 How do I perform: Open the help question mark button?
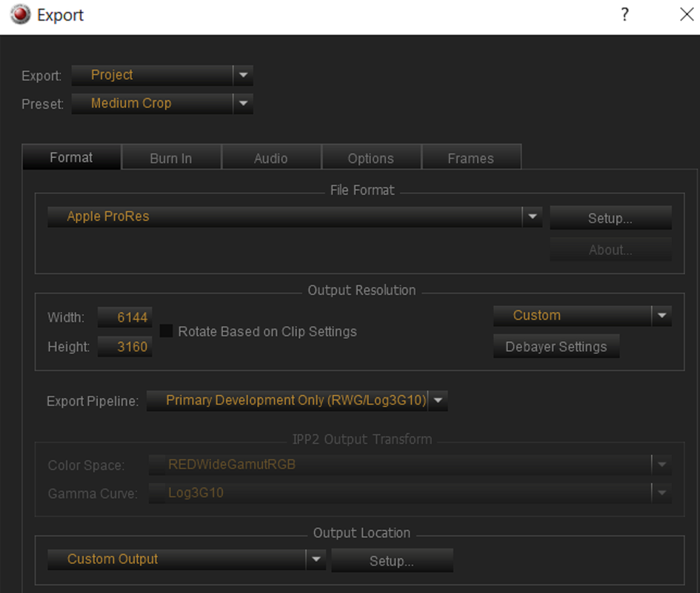pos(624,15)
